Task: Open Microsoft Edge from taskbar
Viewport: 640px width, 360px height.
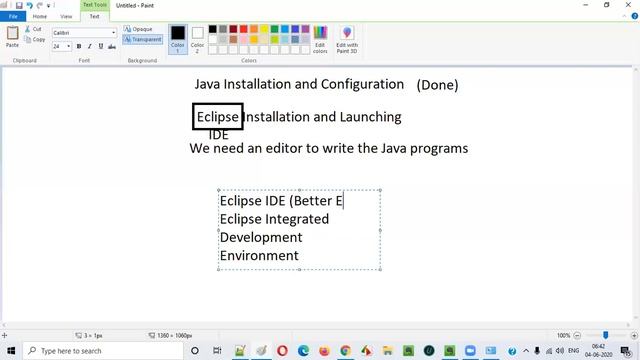Action: click(303, 351)
